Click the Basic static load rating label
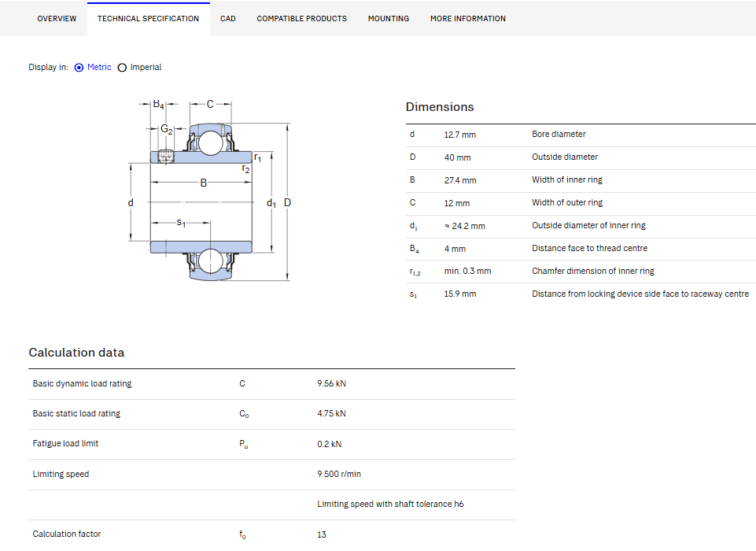The image size is (756, 551). click(76, 413)
